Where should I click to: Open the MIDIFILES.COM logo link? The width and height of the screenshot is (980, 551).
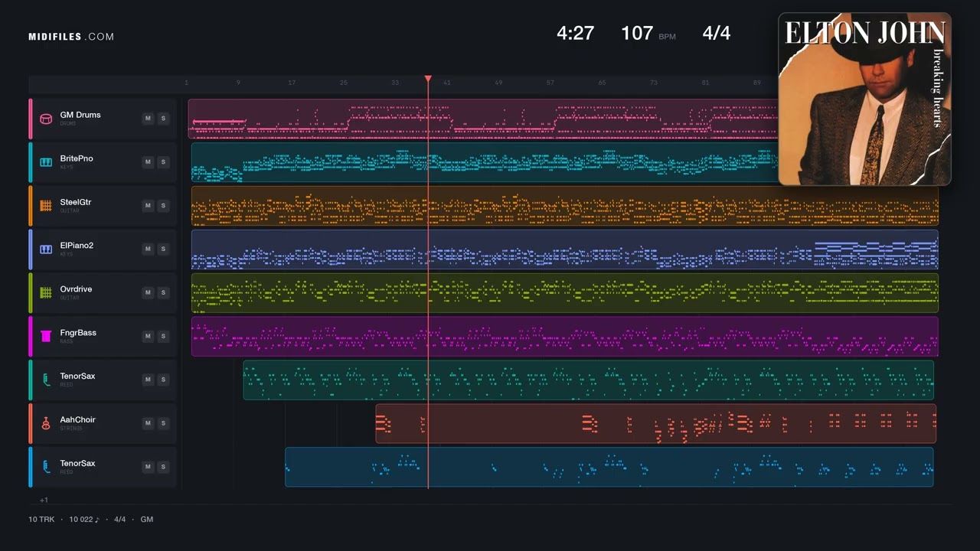click(71, 37)
